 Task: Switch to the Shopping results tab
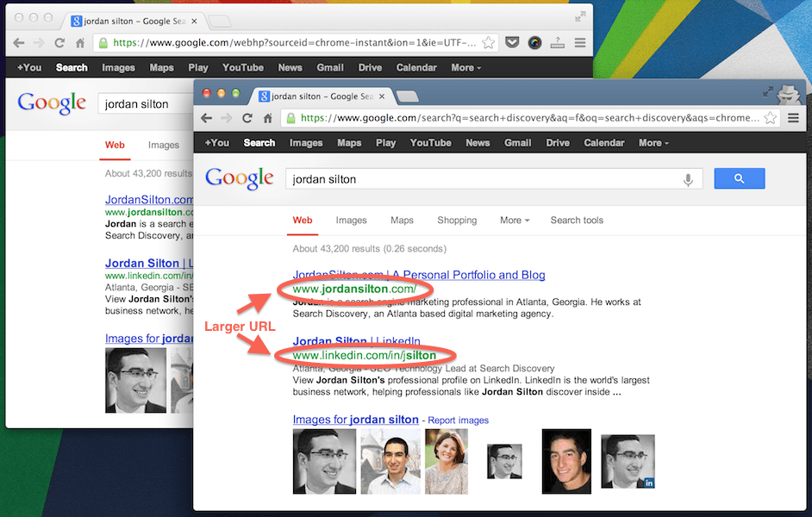[x=457, y=221]
